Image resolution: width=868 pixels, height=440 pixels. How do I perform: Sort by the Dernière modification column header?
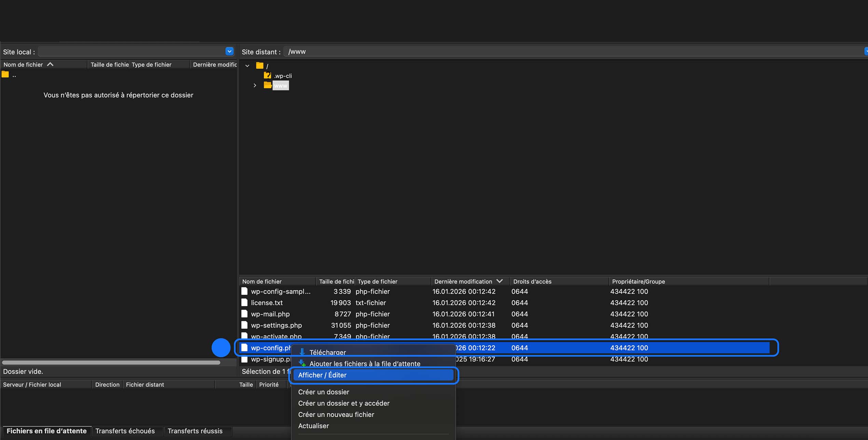(x=464, y=281)
